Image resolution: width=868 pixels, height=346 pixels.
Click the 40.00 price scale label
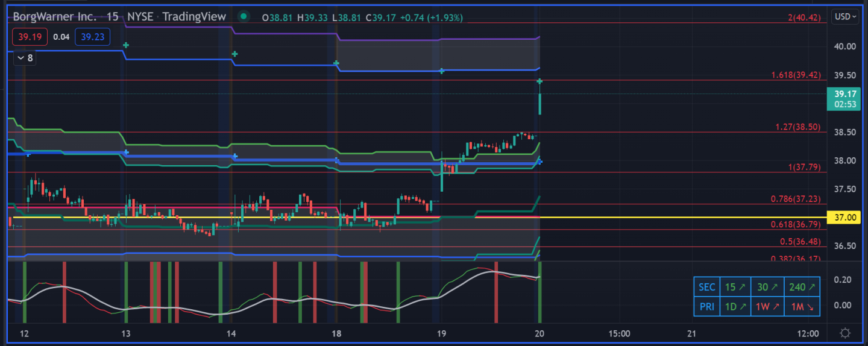(845, 46)
